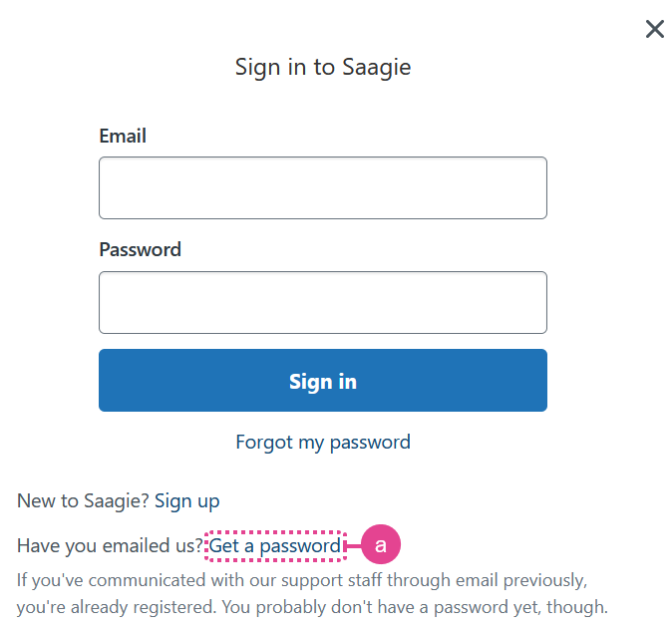Click the connector line beside the "a" badge
Image resolution: width=672 pixels, height=628 pixels.
pyautogui.click(x=354, y=545)
